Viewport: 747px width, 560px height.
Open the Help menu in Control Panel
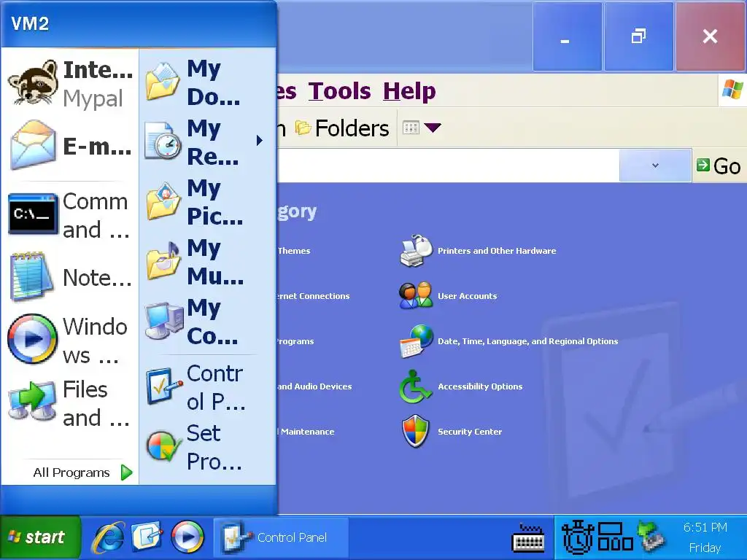point(409,91)
